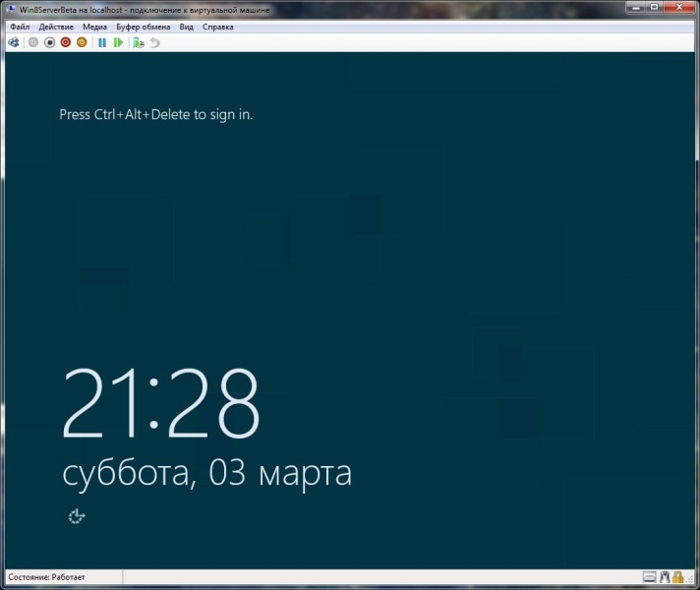
Task: Open the Справка menu
Action: click(x=218, y=28)
